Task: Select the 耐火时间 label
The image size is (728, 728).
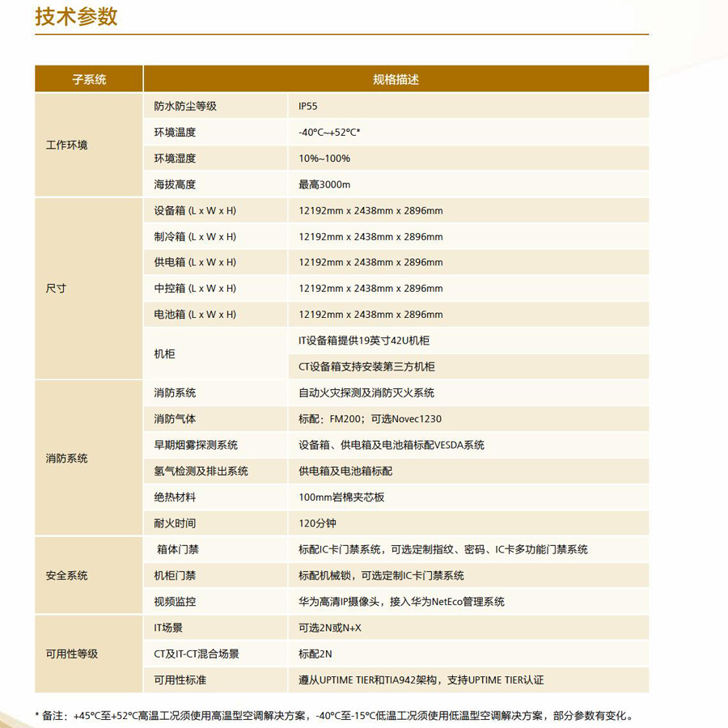Action: click(175, 523)
